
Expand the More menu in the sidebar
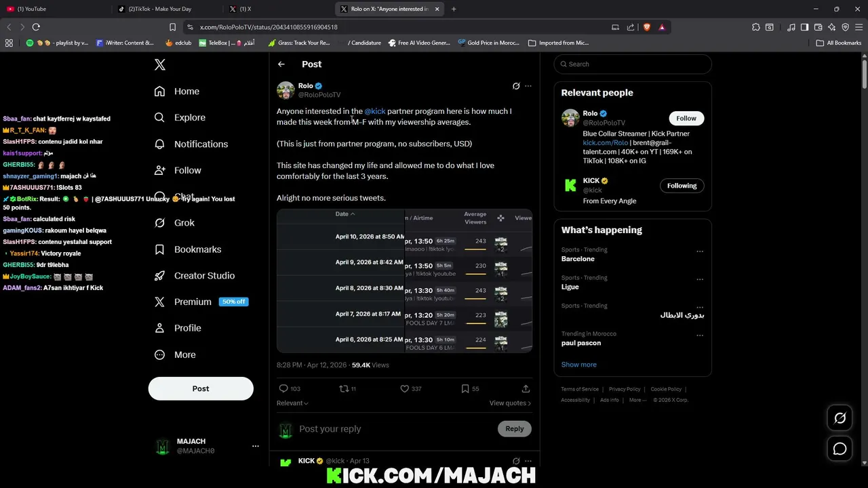click(175, 354)
